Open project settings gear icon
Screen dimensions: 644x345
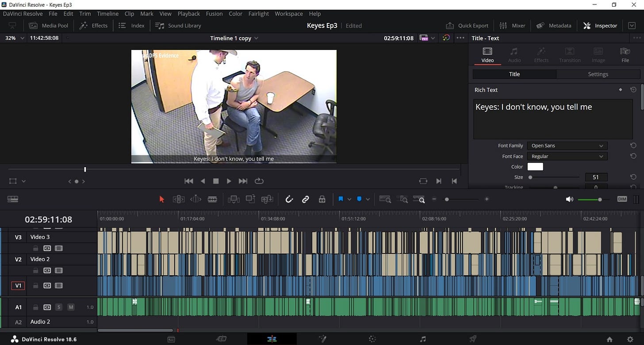[x=630, y=339]
